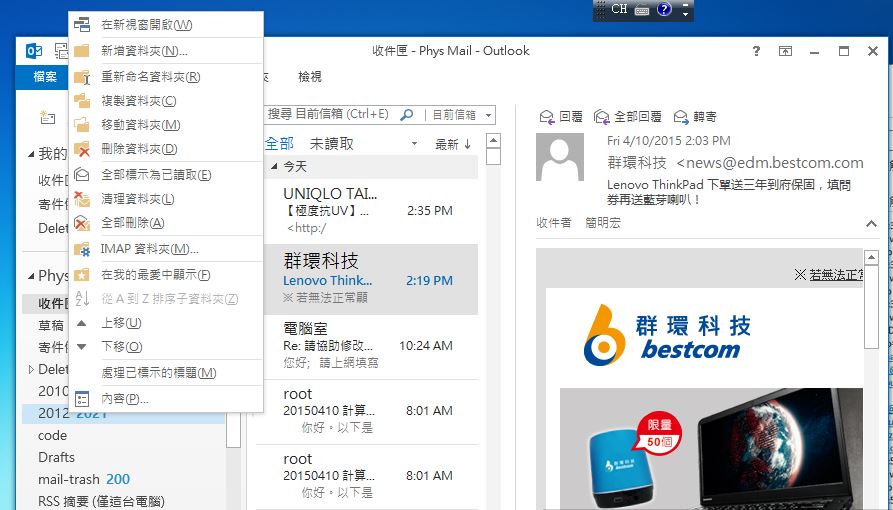The height and width of the screenshot is (510, 893).
Task: Select the code folder
Action: click(x=52, y=435)
